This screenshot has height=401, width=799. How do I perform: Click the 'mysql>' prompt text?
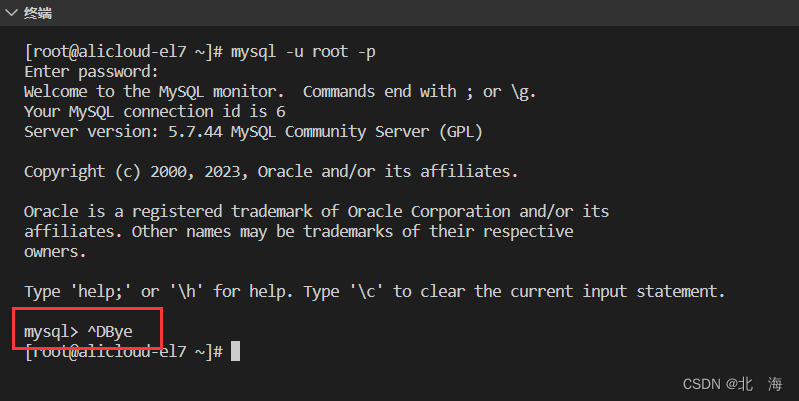51,332
